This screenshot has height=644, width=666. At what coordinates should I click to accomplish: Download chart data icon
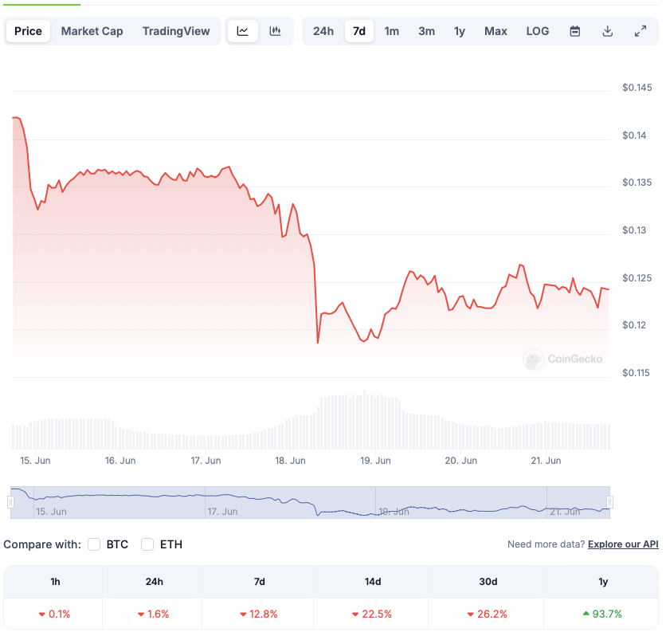point(608,31)
